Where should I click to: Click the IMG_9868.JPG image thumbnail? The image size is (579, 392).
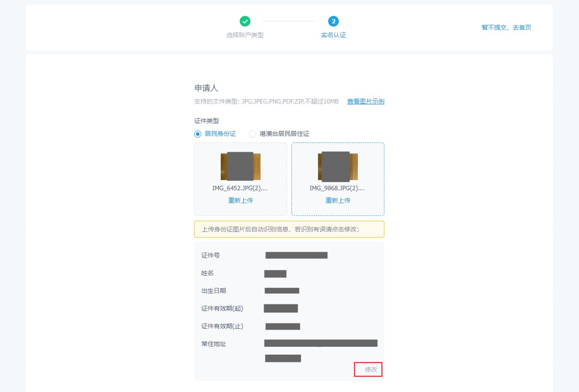[338, 166]
